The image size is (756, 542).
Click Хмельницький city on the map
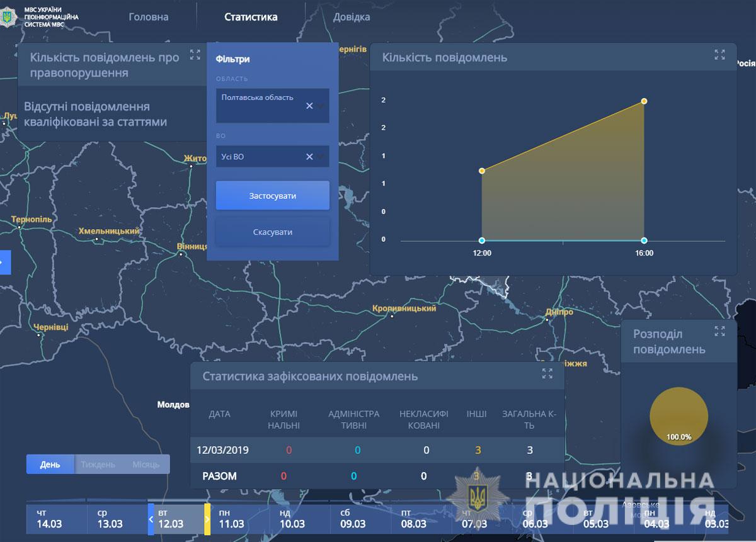109,231
